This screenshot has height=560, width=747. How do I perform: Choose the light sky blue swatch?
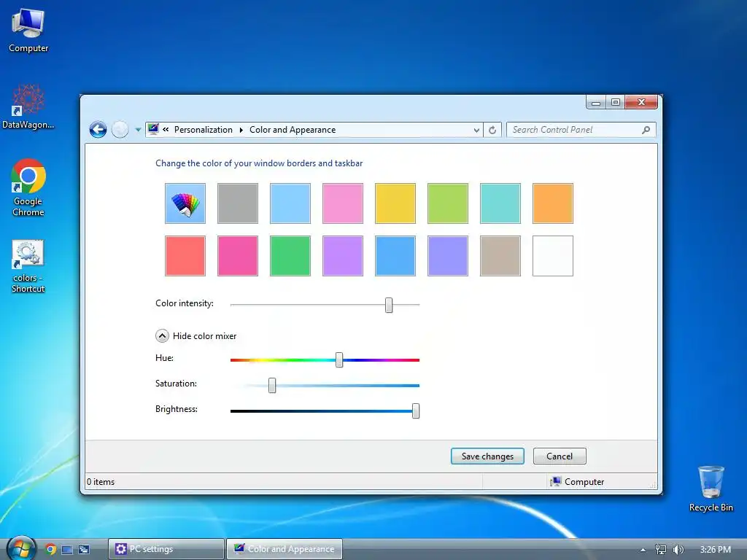[290, 203]
